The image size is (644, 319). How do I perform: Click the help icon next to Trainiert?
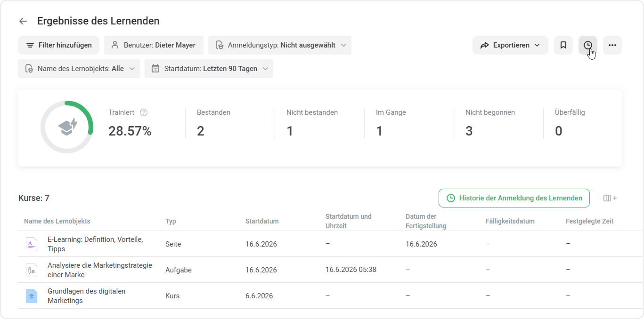coord(144,112)
